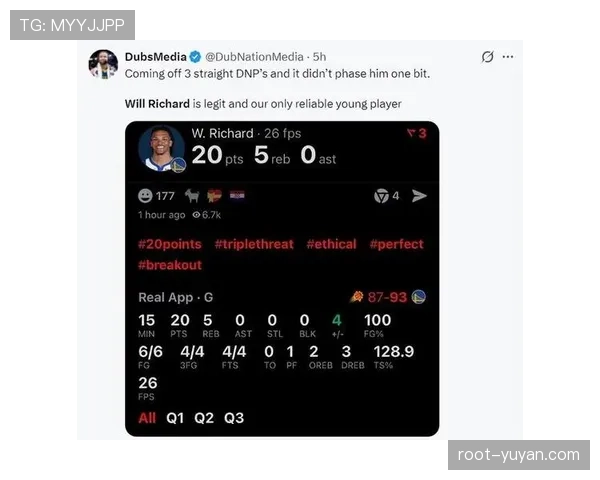Image resolution: width=600 pixels, height=480 pixels.
Task: Switch to the Q3 stats tab
Action: [234, 418]
